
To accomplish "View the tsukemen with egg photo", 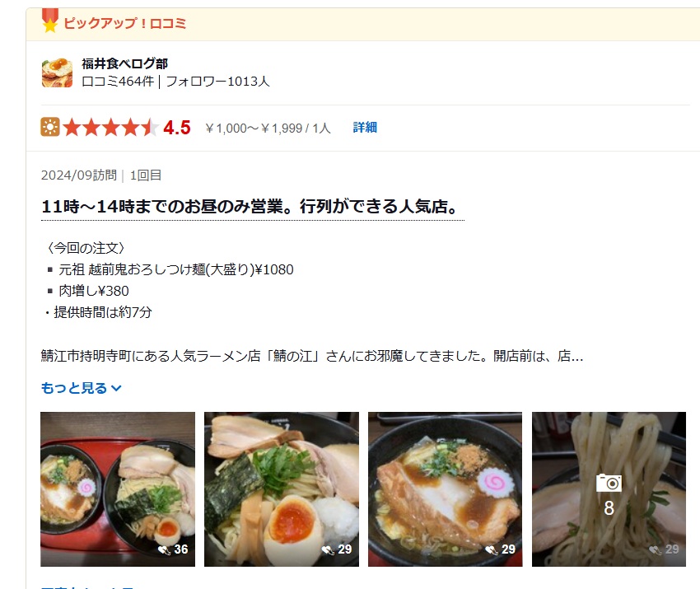I will click(282, 489).
